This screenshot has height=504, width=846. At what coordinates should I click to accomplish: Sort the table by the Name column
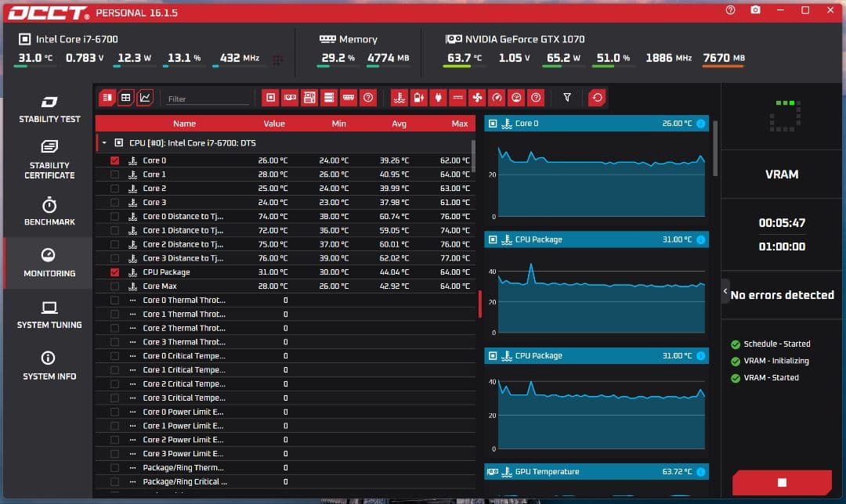185,124
